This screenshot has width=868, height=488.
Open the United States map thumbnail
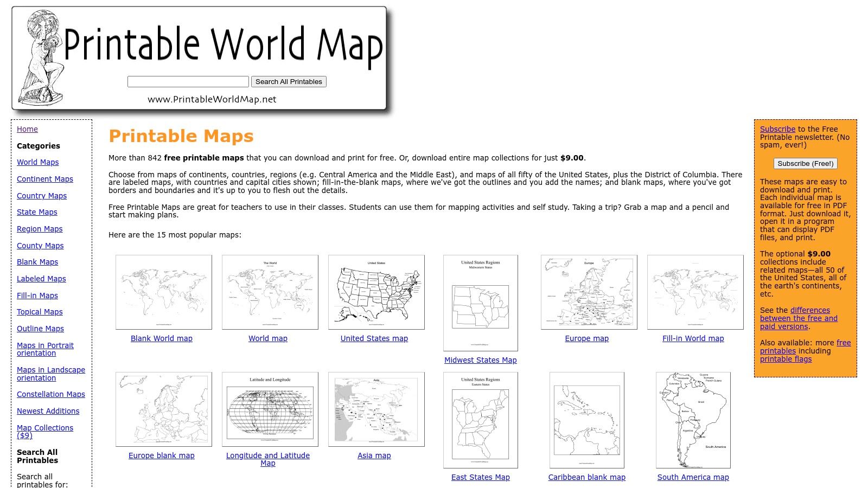pyautogui.click(x=376, y=292)
